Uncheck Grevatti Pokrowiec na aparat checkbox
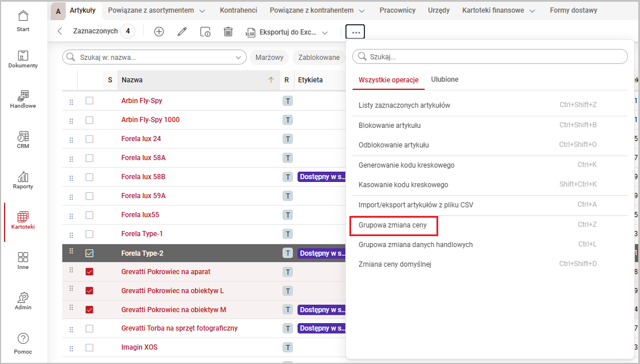The image size is (640, 364). [89, 272]
